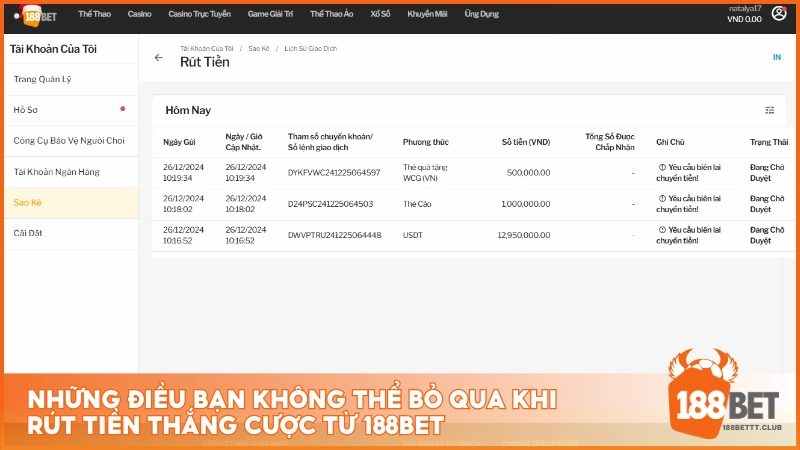This screenshot has width=800, height=450.
Task: Open the Game Giải Trí menu
Action: tap(270, 14)
